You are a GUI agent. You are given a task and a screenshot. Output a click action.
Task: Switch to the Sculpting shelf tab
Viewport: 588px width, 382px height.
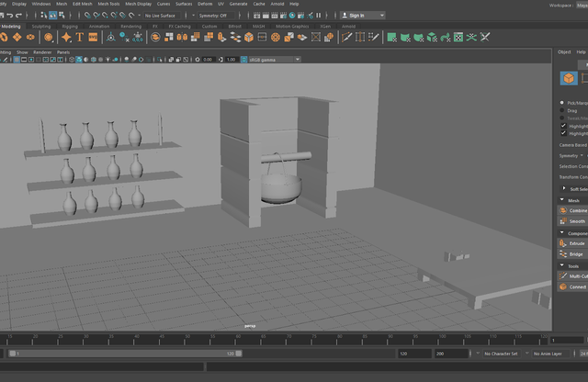pos(40,27)
